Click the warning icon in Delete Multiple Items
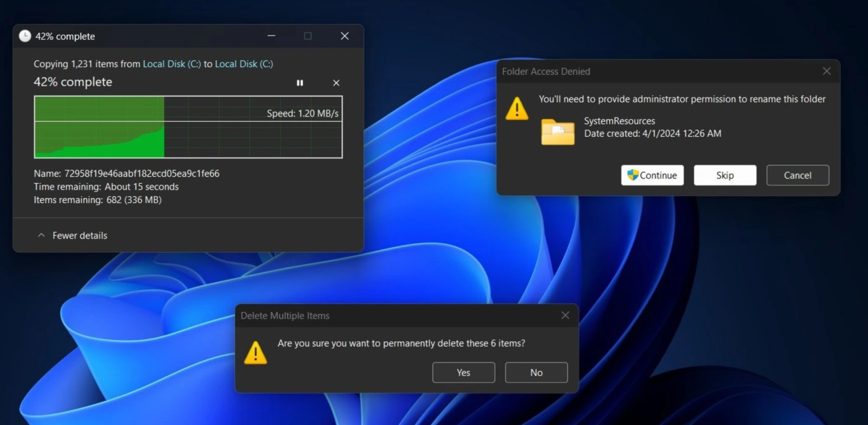 pyautogui.click(x=256, y=352)
